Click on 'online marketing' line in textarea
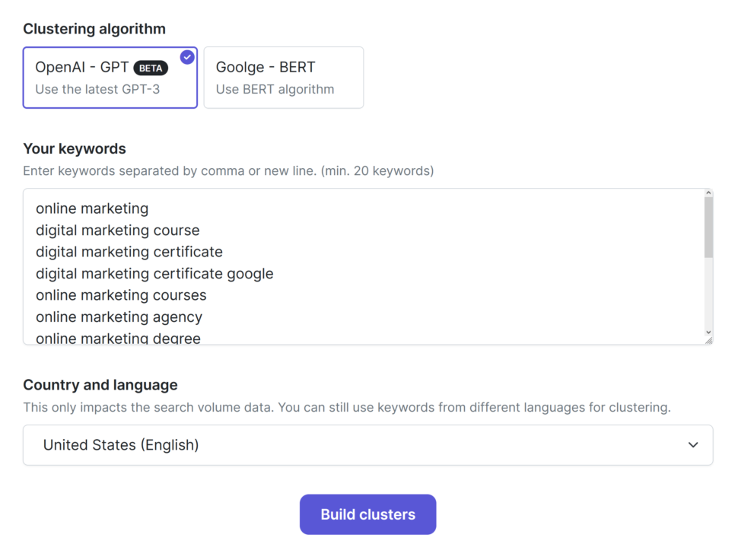Screen dimensions: 738x560 [x=92, y=208]
